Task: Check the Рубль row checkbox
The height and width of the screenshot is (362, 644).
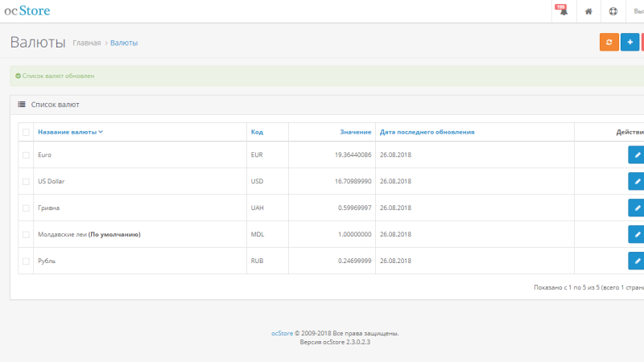Action: click(x=26, y=261)
